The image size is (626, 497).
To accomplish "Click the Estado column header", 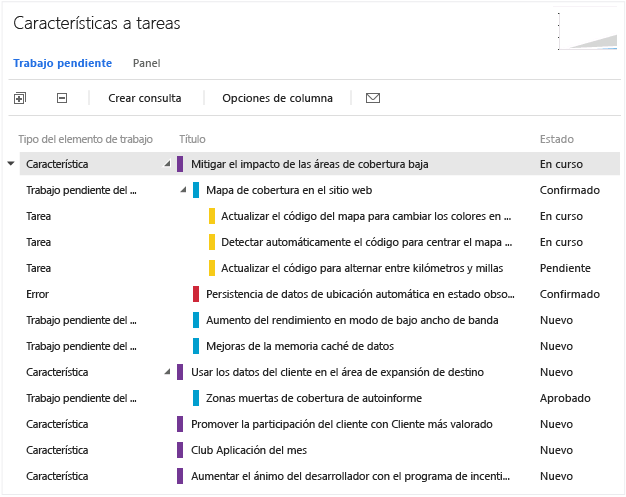I will pos(557,139).
